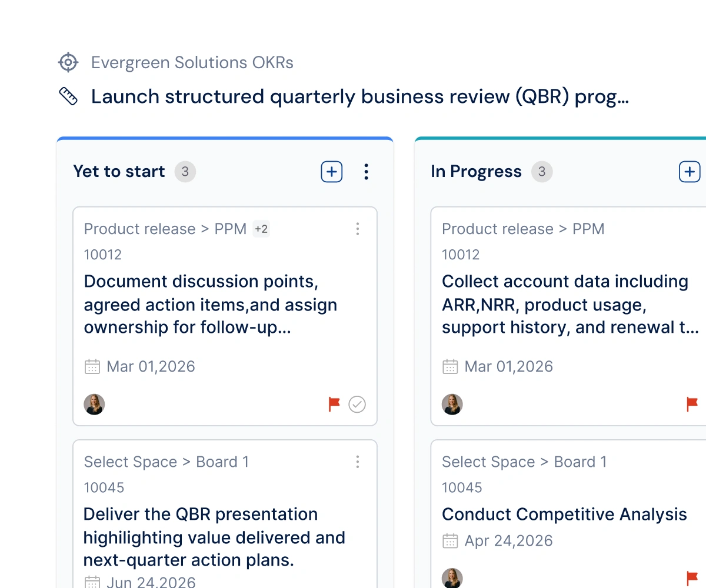Image resolution: width=706 pixels, height=588 pixels.
Task: Add a card to In Progress column
Action: click(690, 172)
